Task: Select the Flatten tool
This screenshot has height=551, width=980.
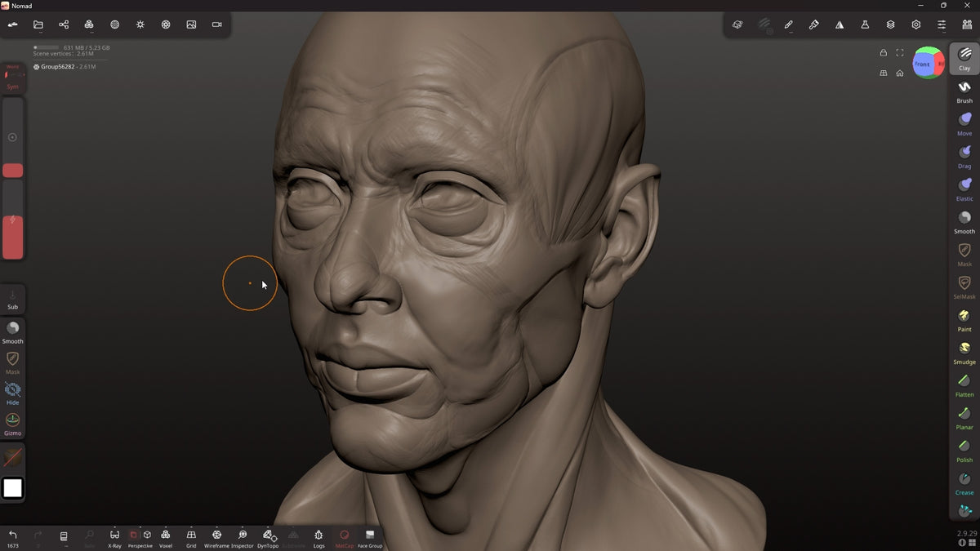Action: click(964, 384)
